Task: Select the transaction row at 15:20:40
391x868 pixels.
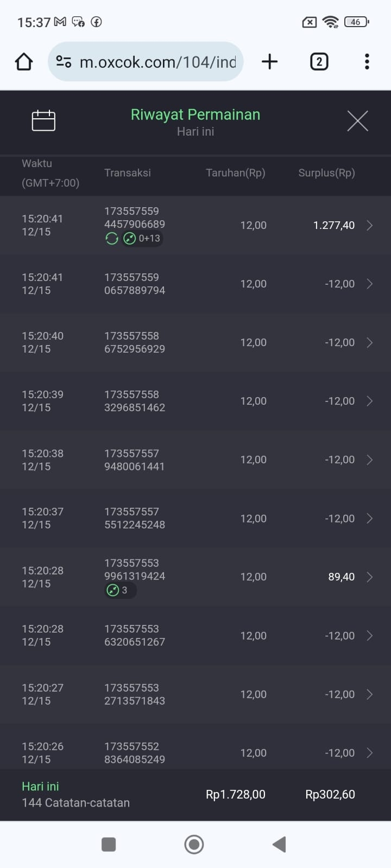Action: 195,342
